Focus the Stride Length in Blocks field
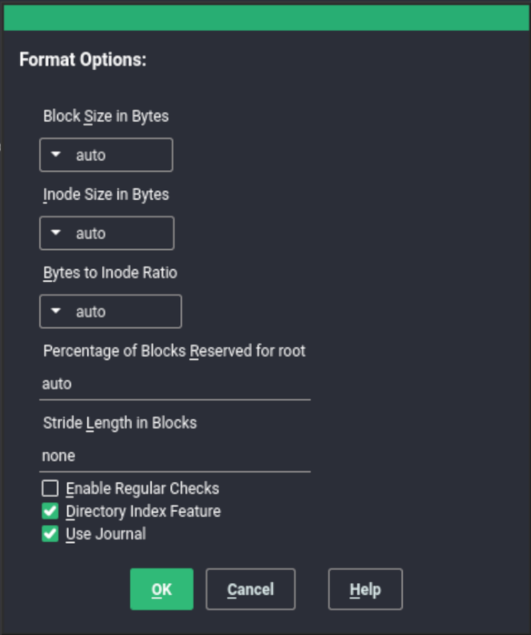Screen dimensions: 531x635 (x=175, y=456)
